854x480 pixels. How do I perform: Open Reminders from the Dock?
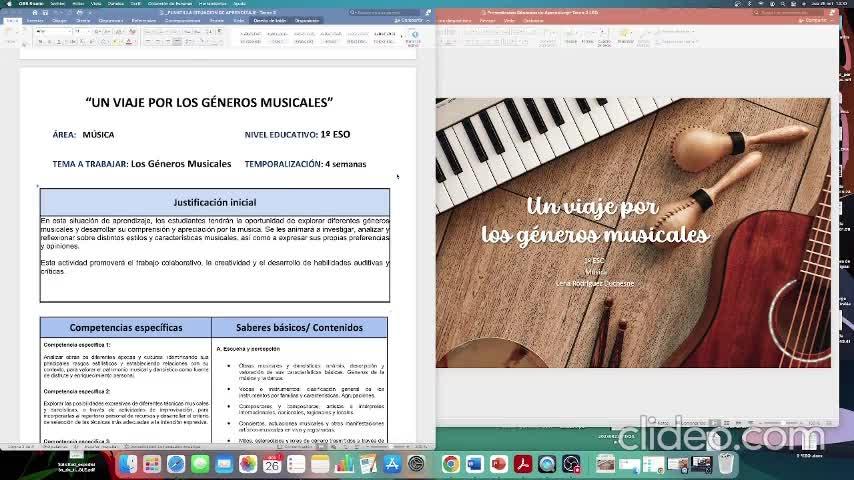[x=296, y=464]
